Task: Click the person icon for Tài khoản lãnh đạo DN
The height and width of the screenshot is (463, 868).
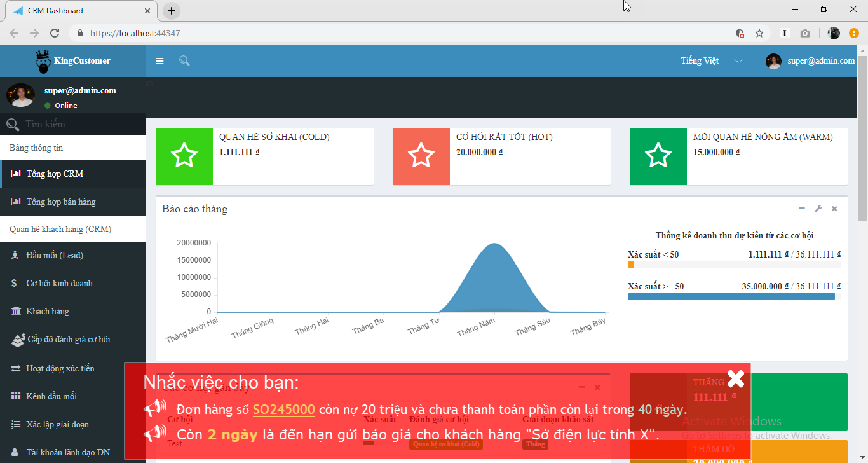Action: coord(15,452)
